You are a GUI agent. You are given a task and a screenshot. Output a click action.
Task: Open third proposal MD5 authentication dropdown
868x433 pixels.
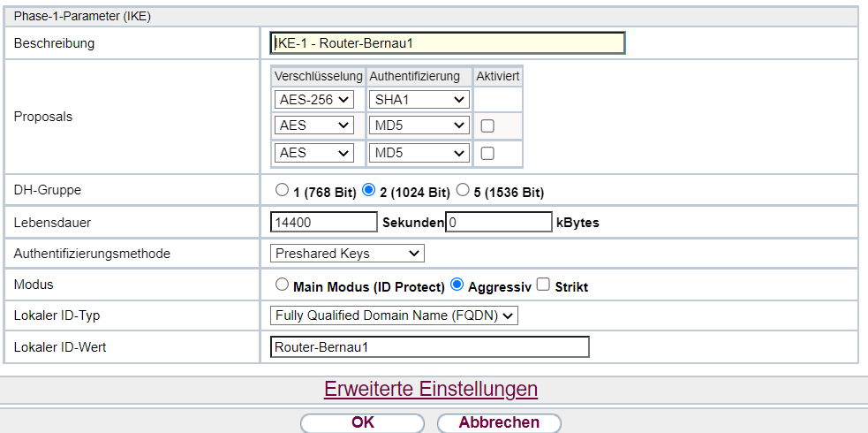click(x=419, y=153)
